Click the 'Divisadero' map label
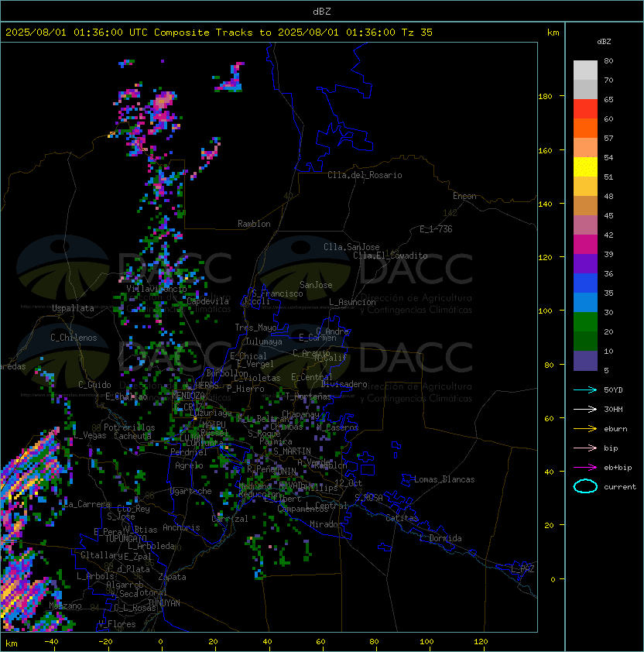Image resolution: width=644 pixels, height=652 pixels. pyautogui.click(x=344, y=384)
